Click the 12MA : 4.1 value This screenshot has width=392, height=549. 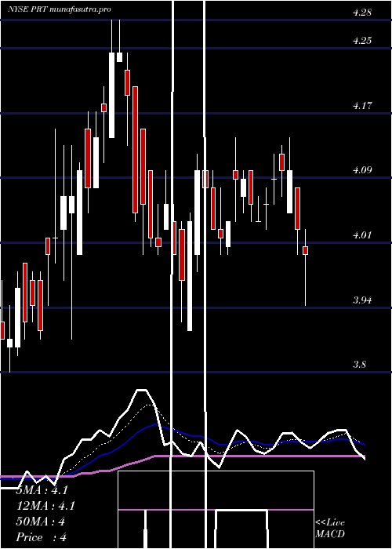click(45, 506)
